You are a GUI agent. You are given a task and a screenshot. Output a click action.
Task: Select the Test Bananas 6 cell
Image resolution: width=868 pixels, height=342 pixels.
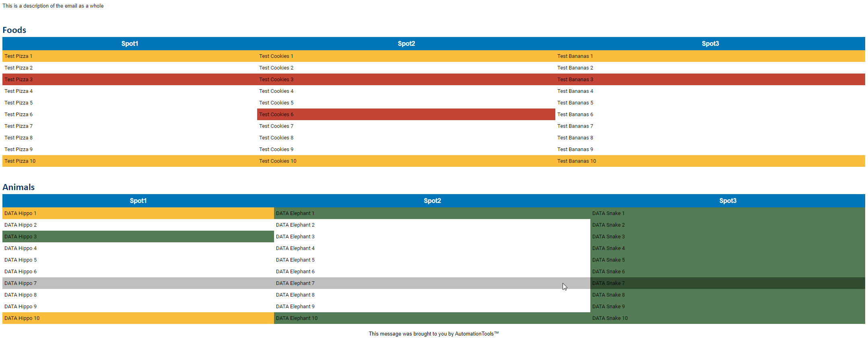click(710, 115)
